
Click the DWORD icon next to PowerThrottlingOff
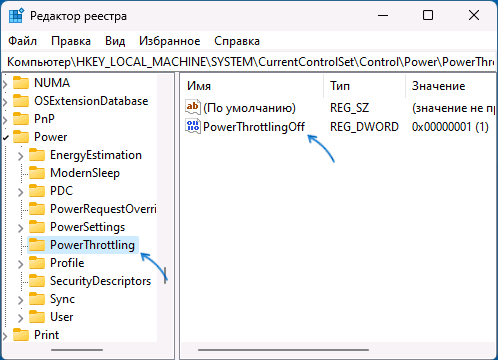pos(193,126)
